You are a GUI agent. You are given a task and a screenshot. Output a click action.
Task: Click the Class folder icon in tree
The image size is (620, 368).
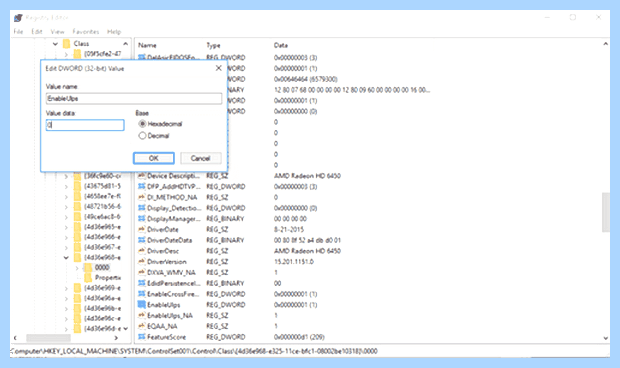[66, 43]
